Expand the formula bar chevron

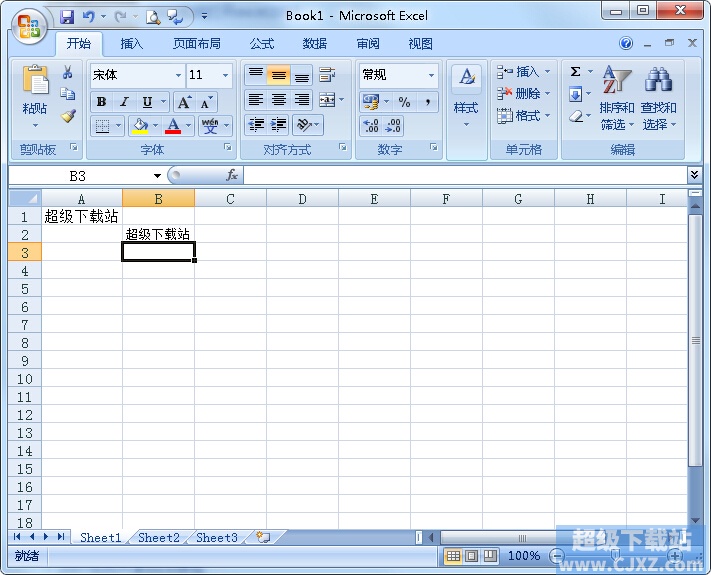click(x=694, y=175)
